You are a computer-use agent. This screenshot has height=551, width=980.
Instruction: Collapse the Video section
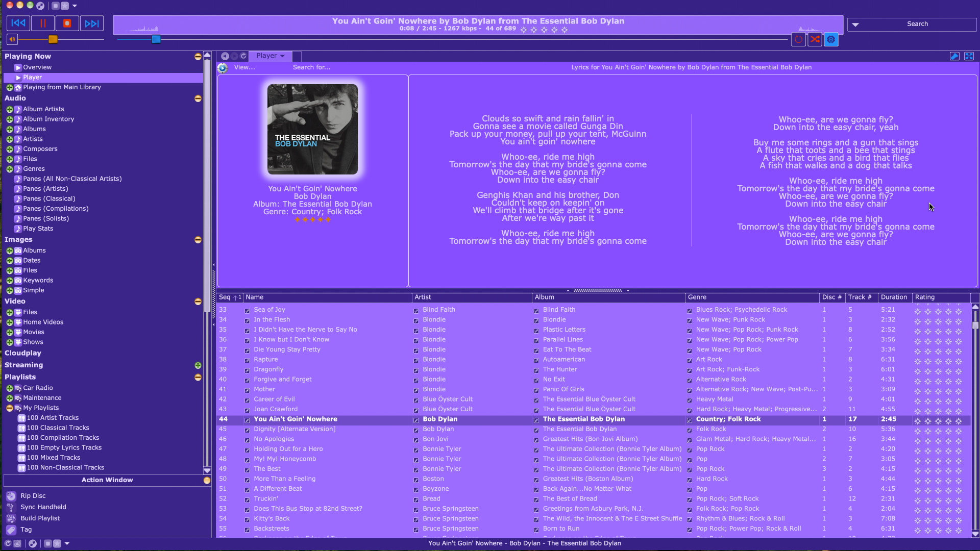[x=198, y=302]
